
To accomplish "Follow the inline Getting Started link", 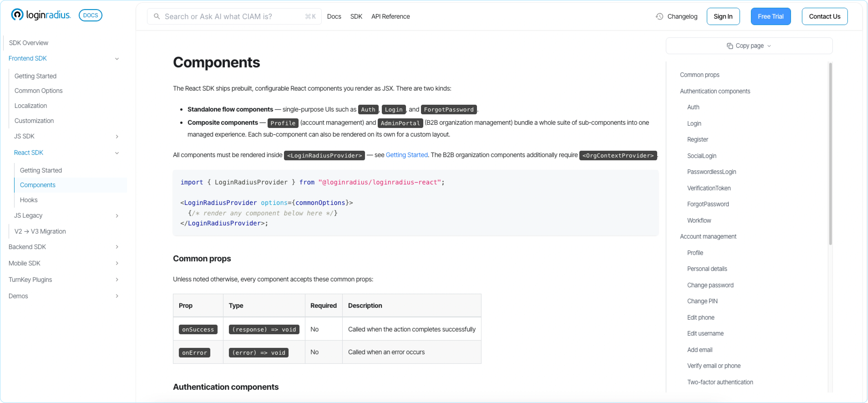I will click(407, 155).
